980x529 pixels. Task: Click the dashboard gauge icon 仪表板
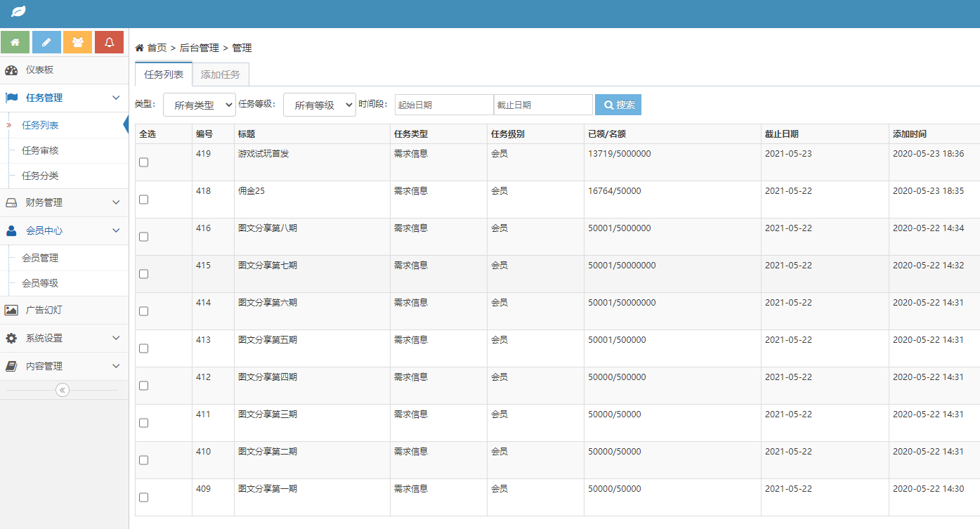(x=11, y=70)
